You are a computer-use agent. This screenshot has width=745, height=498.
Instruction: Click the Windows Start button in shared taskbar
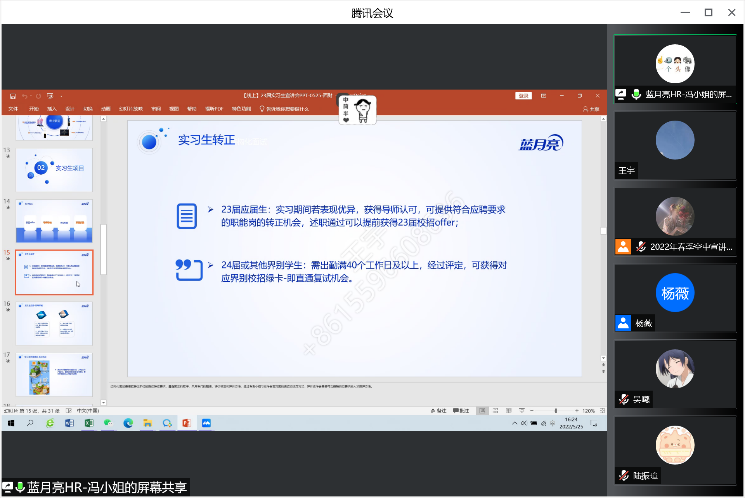11,424
